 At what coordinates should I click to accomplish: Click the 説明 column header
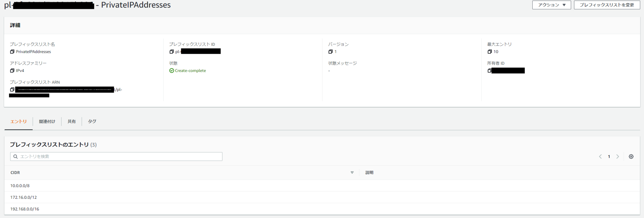tap(369, 172)
